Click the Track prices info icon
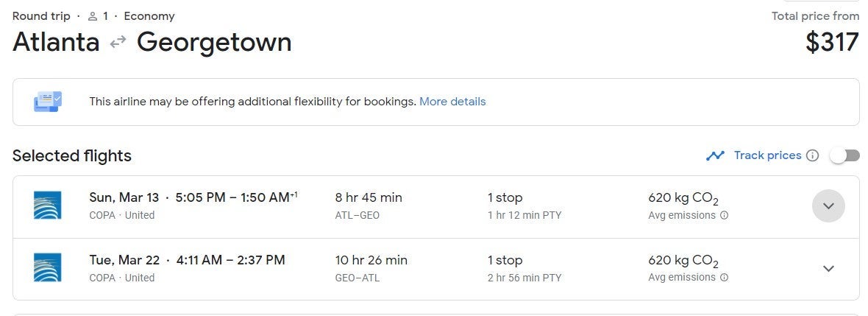This screenshot has width=868, height=316. click(x=812, y=155)
